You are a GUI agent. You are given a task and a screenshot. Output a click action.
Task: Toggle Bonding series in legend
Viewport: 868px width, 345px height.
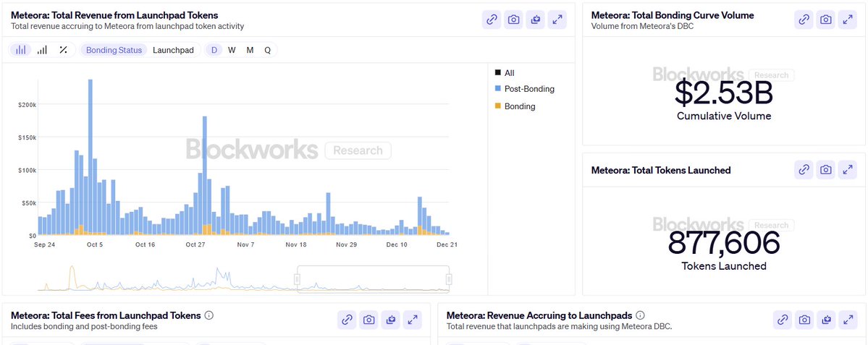coord(515,106)
